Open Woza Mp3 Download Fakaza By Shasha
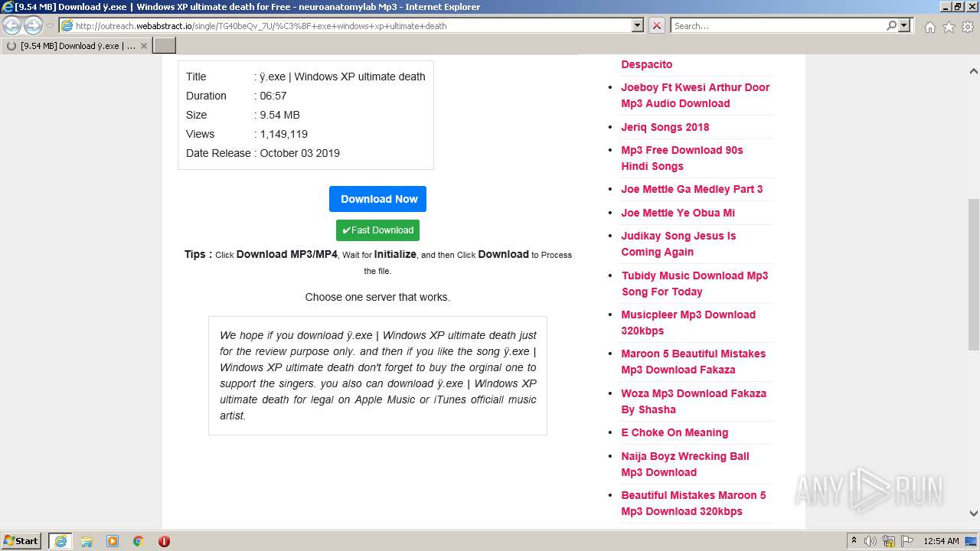 click(x=694, y=401)
